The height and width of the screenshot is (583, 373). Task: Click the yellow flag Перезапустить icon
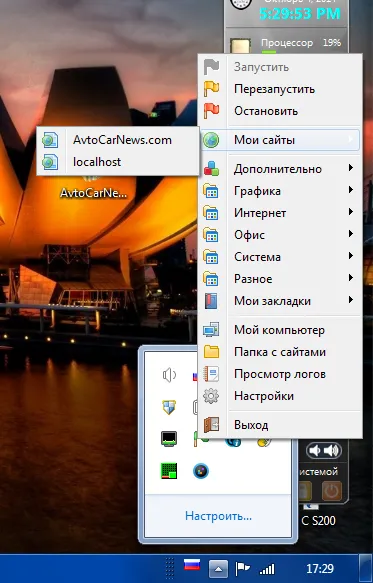211,89
